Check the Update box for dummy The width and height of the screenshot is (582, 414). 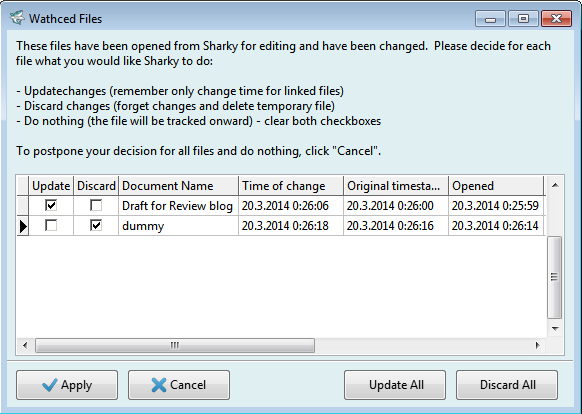pos(51,225)
